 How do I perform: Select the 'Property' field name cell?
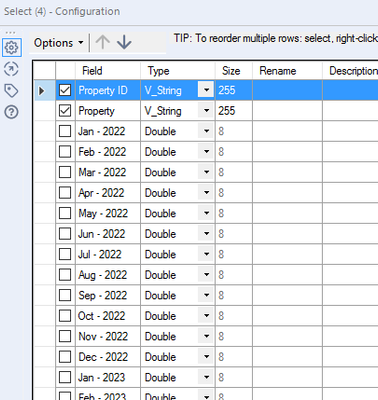tap(108, 111)
